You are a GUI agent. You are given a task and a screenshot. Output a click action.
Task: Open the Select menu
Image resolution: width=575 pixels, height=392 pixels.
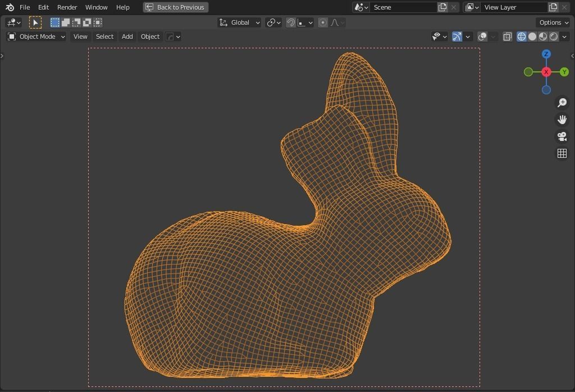(104, 37)
